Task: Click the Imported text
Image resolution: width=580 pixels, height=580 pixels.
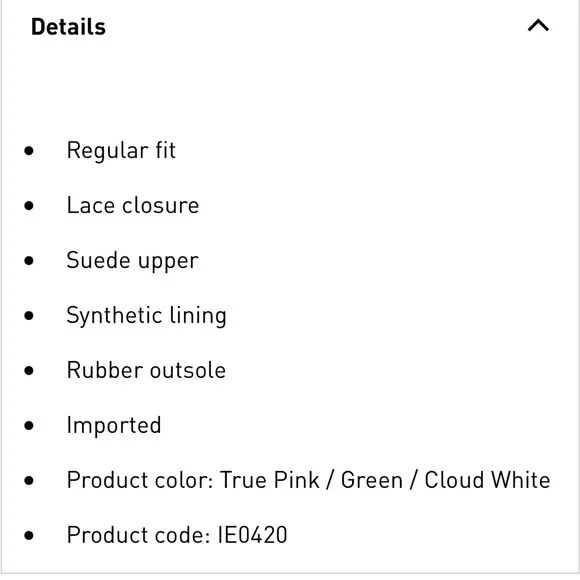Action: click(x=114, y=425)
